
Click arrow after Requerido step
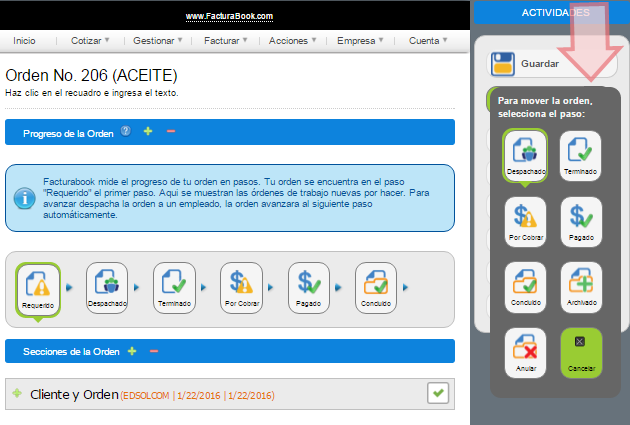(69, 288)
